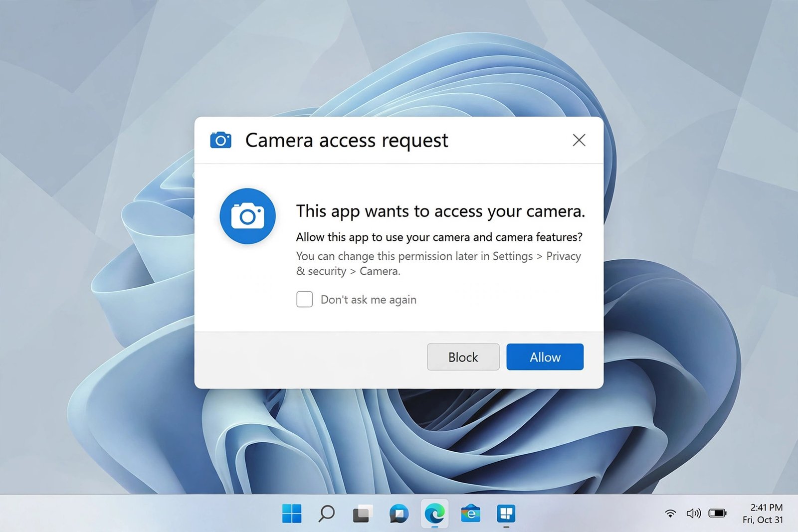This screenshot has width=798, height=532.
Task: Open the taskbar icon right of Edge
Action: pos(470,514)
